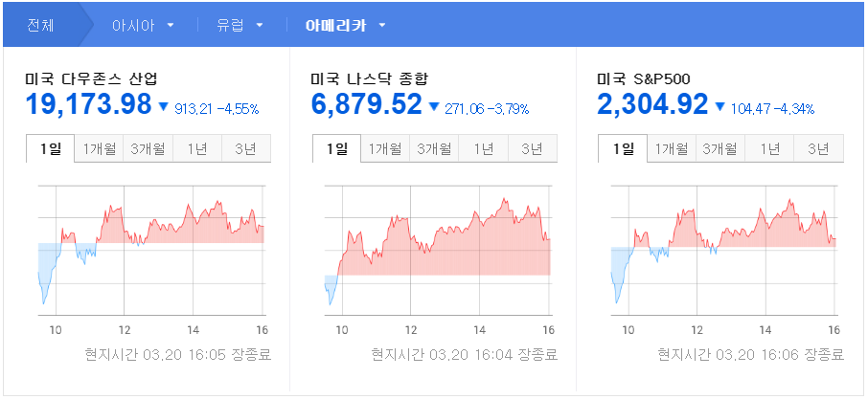The height and width of the screenshot is (400, 868).
Task: Select 1개월 tab for S&P500 chart
Action: point(672,148)
